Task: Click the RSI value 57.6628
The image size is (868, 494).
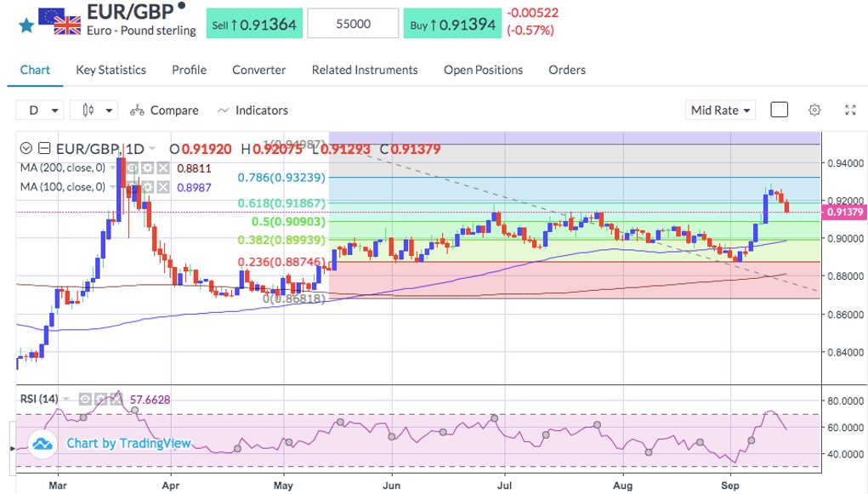Action: coord(150,400)
